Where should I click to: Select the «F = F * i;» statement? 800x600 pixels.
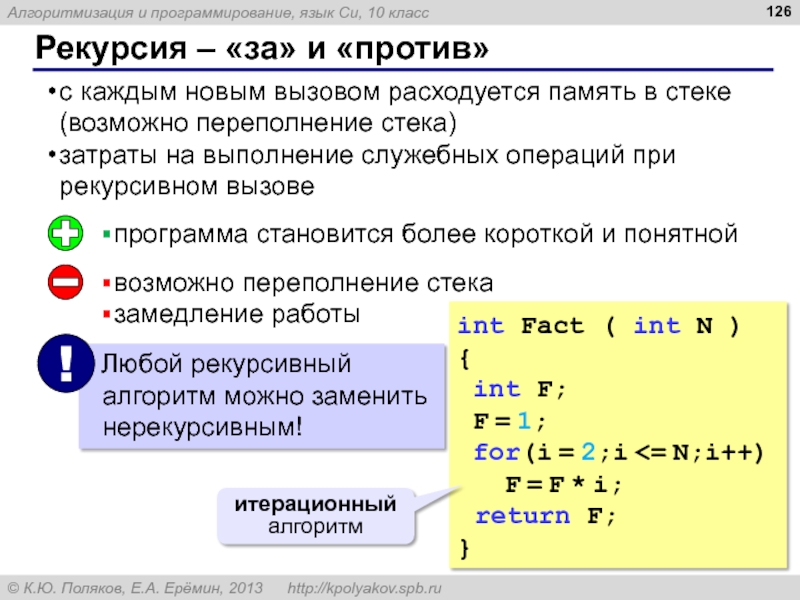pos(563,484)
